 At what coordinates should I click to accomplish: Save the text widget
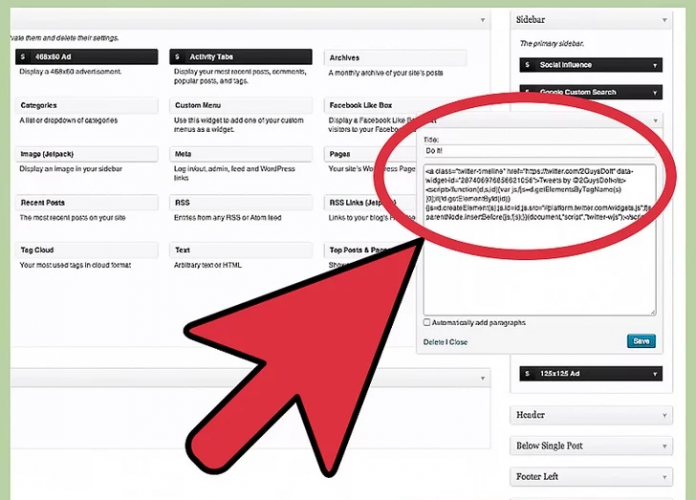coord(641,341)
